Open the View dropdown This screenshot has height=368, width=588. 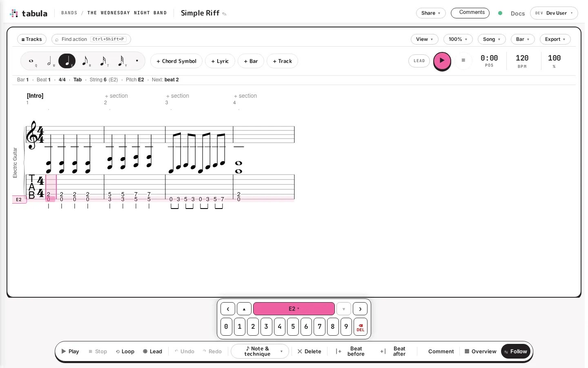425,39
